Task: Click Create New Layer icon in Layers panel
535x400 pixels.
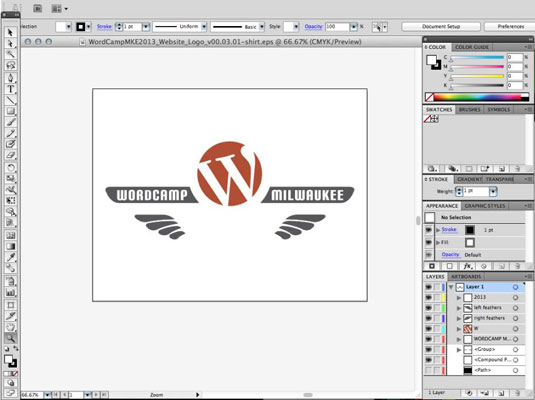Action: click(502, 393)
